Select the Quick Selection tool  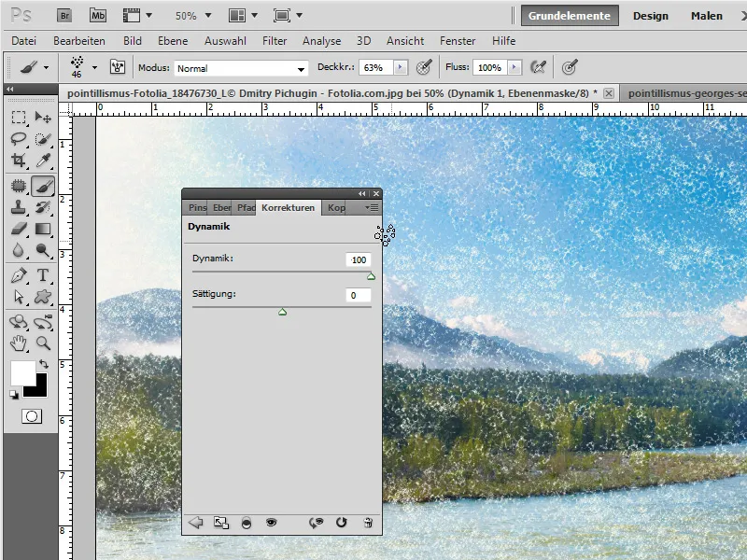[x=43, y=139]
